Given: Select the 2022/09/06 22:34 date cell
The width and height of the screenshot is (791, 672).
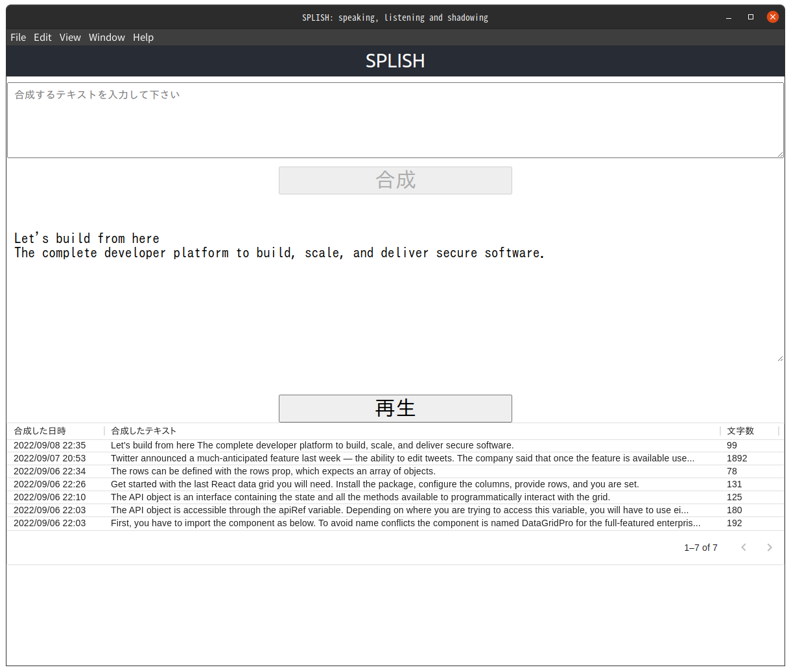Looking at the screenshot, I should (50, 471).
